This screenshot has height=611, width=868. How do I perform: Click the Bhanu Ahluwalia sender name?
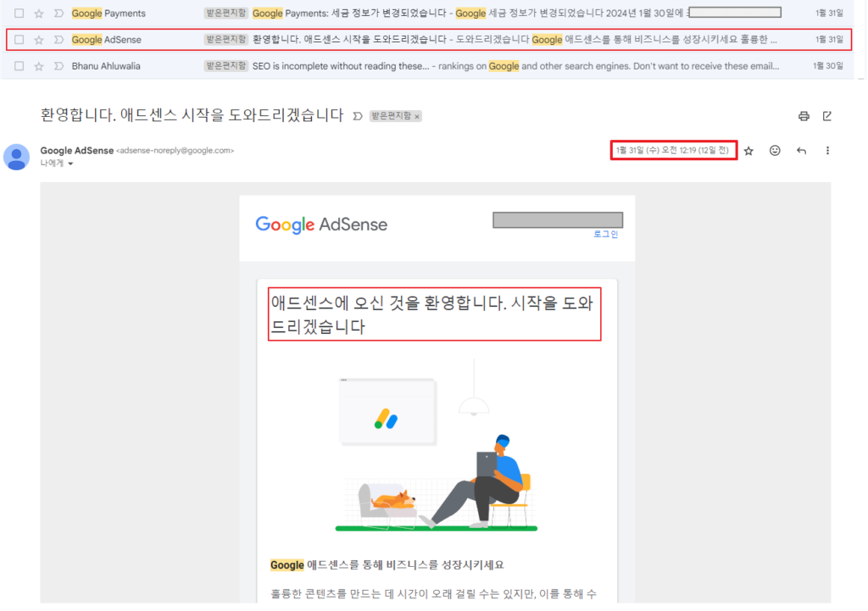tap(106, 66)
